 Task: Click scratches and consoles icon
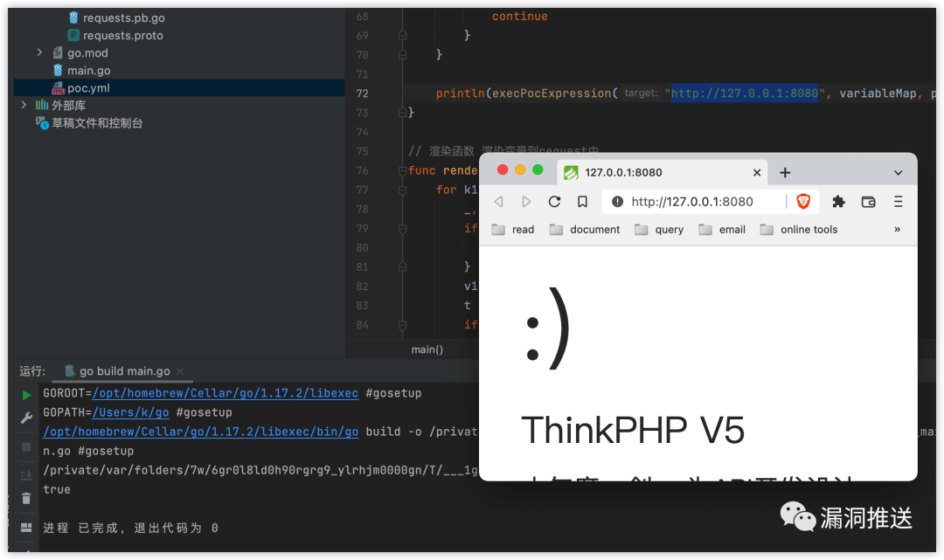pos(42,123)
